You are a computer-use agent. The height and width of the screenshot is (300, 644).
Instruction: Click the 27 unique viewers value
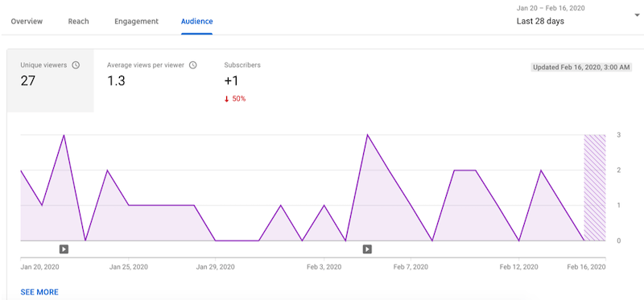click(28, 81)
